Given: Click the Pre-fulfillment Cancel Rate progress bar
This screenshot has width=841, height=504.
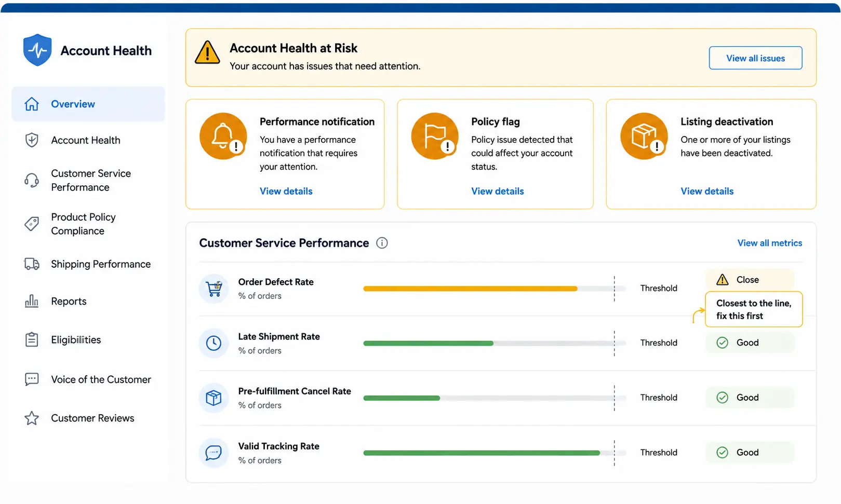Looking at the screenshot, I should 402,398.
